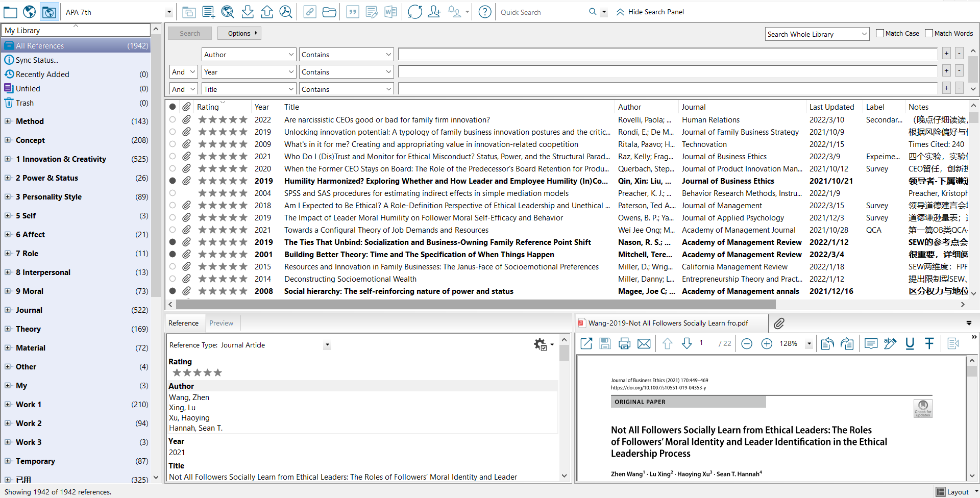Expand 1 Innovation & Creativity group
The width and height of the screenshot is (980, 498).
tap(8, 159)
